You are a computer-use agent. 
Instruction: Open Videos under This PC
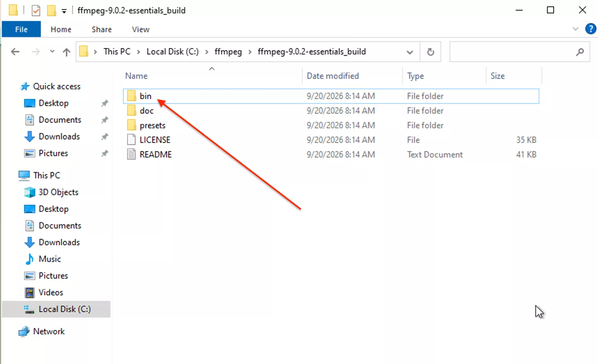pos(51,293)
